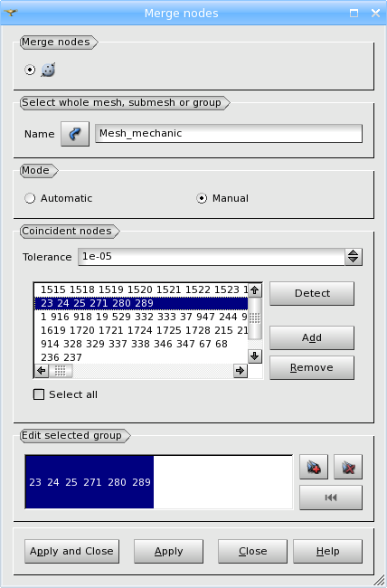Click Apply and Close

pyautogui.click(x=71, y=551)
